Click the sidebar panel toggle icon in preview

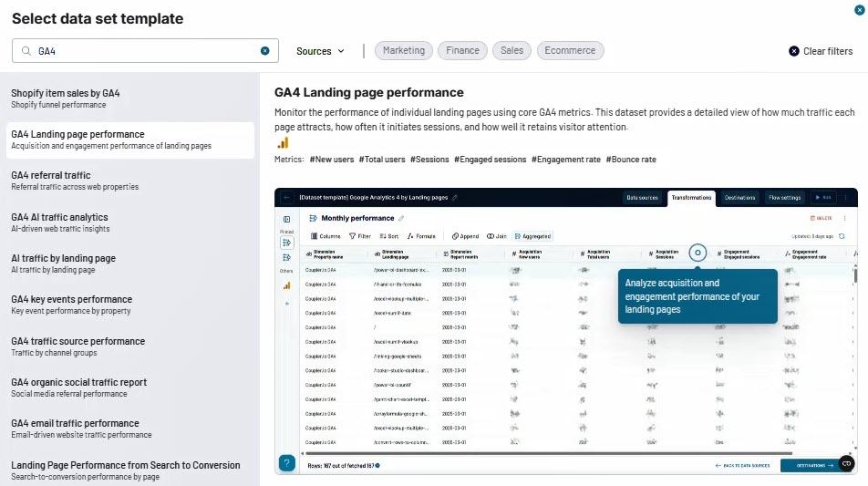[x=286, y=219]
